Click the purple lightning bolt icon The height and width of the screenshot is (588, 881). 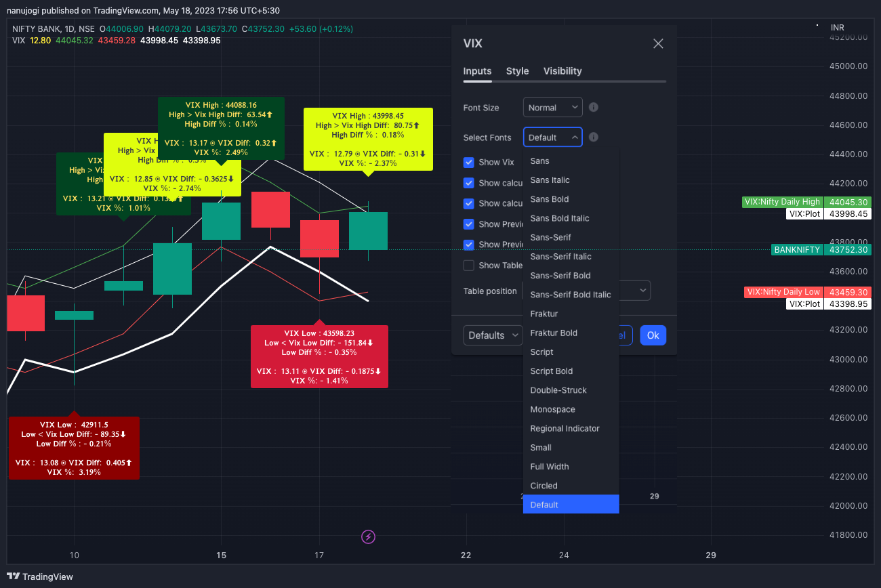tap(368, 537)
